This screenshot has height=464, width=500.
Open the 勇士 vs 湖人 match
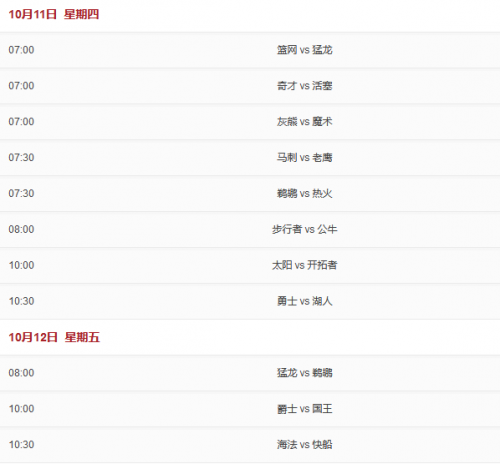(305, 301)
